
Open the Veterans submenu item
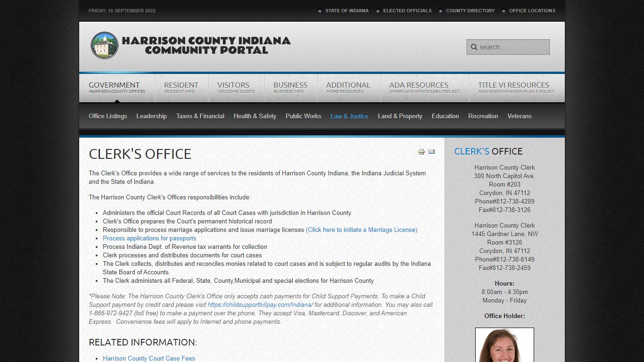(520, 116)
